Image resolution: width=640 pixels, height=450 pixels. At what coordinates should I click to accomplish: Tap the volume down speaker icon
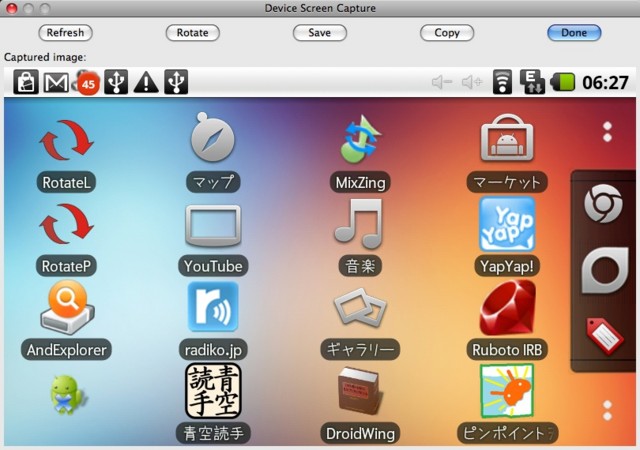(x=442, y=82)
